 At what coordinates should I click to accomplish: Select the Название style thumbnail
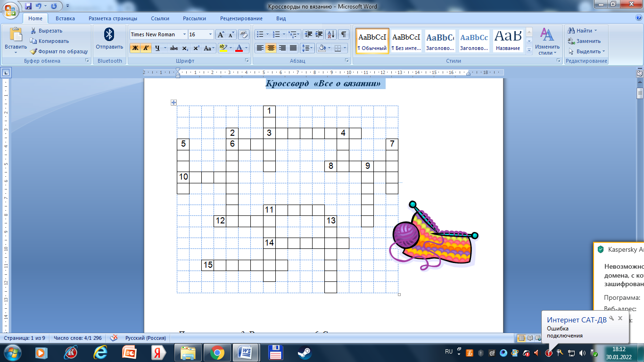[x=508, y=41]
